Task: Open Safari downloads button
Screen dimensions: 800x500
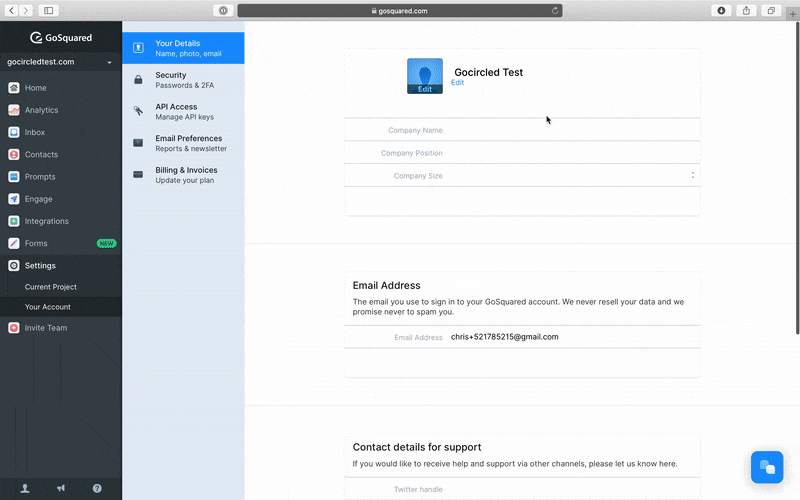Action: 721,10
